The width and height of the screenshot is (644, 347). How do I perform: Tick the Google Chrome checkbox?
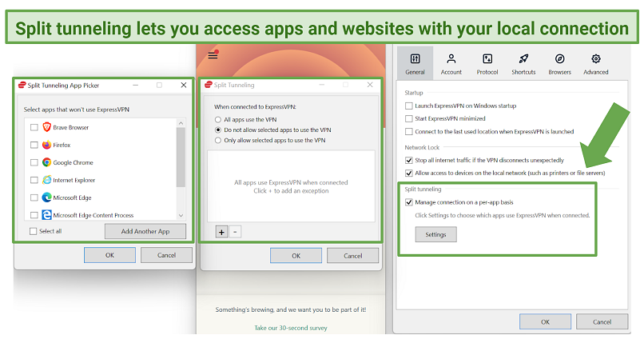(34, 162)
